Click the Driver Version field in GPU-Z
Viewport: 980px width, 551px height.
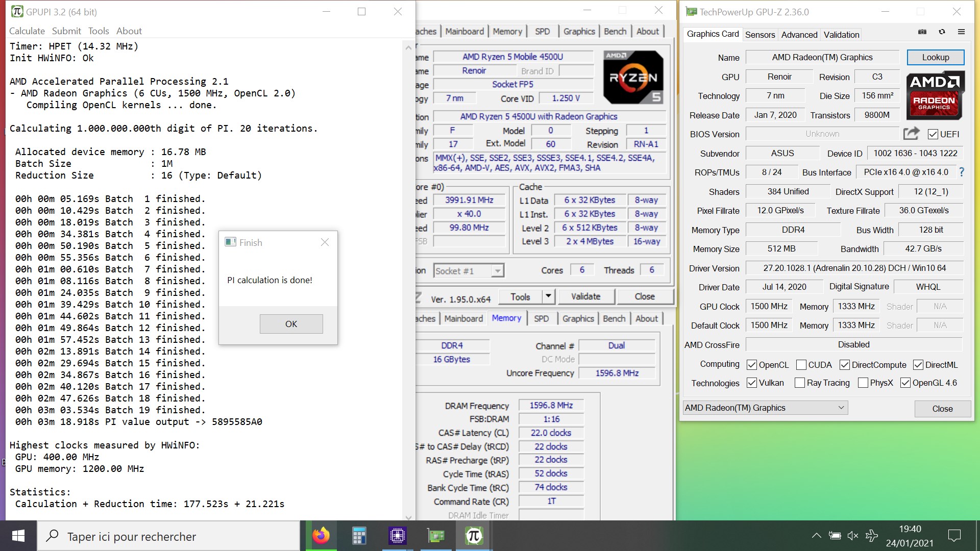point(854,268)
